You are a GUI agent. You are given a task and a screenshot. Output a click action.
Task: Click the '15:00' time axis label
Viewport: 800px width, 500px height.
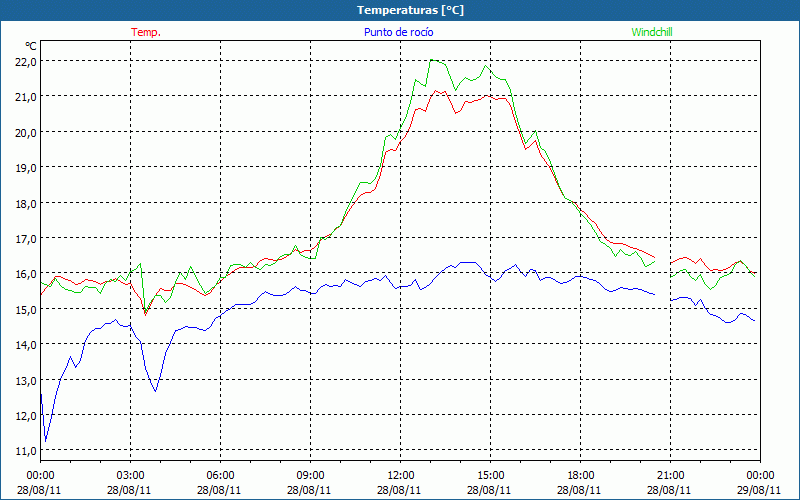point(490,476)
